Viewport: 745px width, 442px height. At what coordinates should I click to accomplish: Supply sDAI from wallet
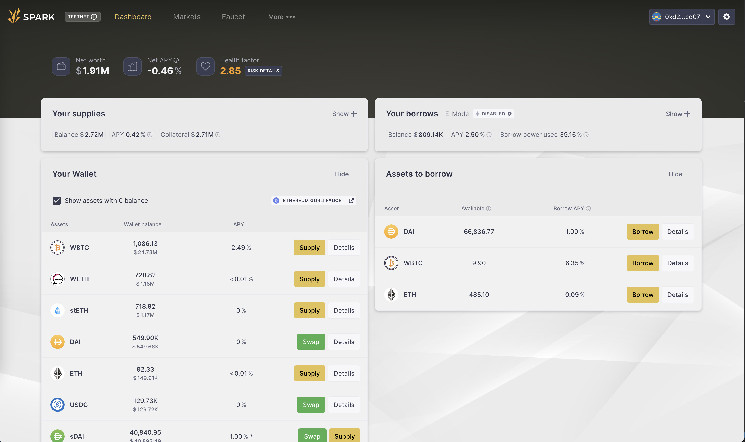344,435
